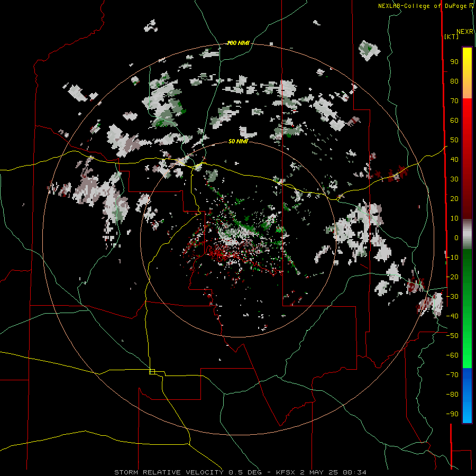
Task: Click the 50 value on velocity scale
Action: (x=454, y=140)
